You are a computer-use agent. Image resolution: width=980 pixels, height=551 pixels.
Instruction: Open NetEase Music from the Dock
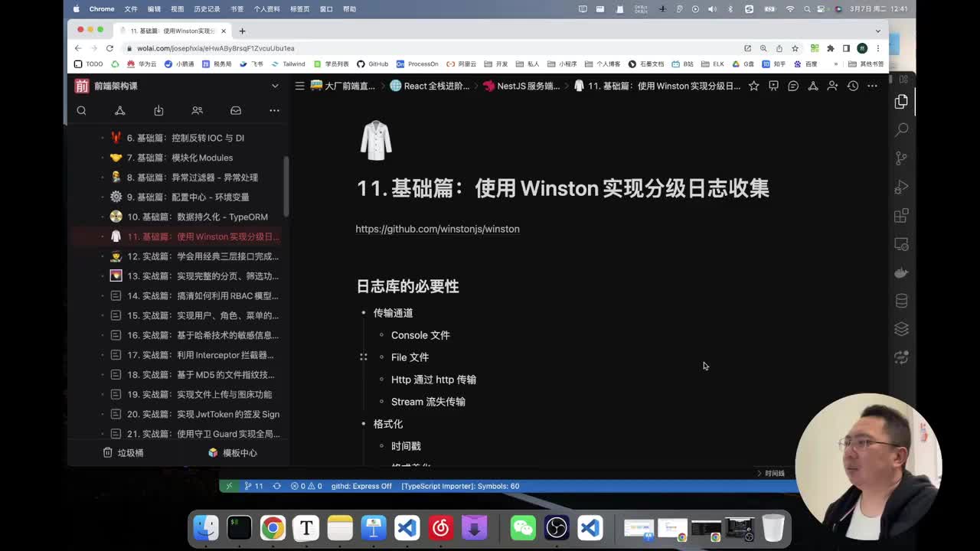point(441,528)
